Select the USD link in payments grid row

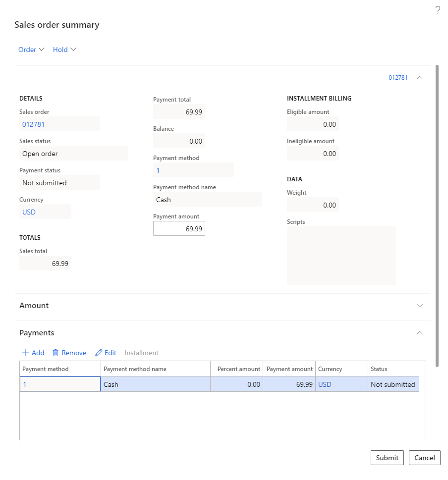(324, 384)
